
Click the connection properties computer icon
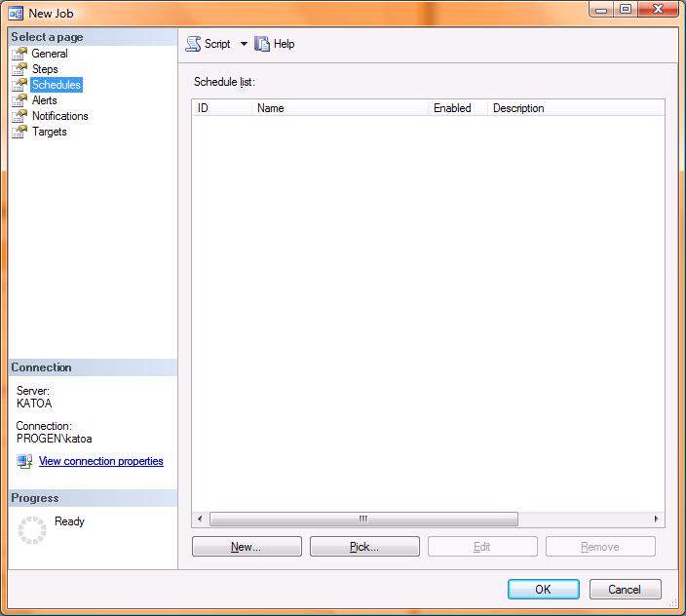[24, 461]
